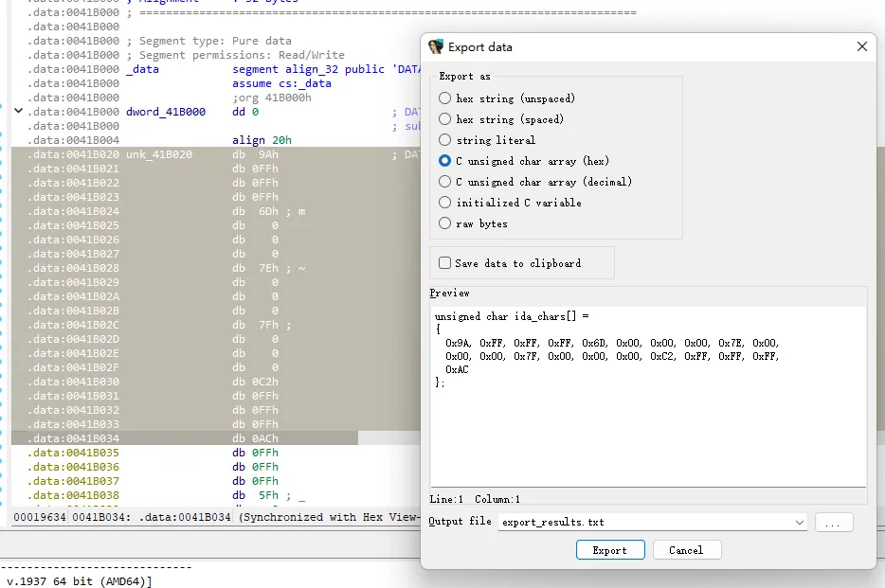Select the unk_41B020 label in disassembly
The width and height of the screenshot is (885, 588).
159,154
